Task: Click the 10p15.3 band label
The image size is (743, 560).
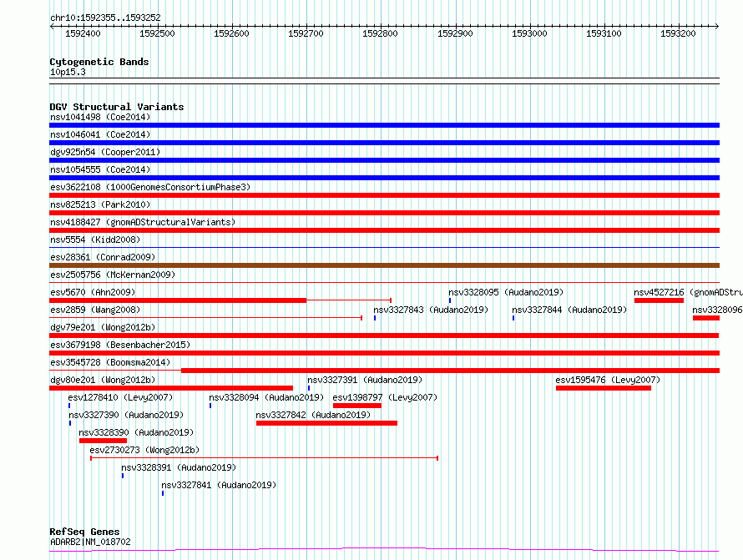Action: coord(68,72)
